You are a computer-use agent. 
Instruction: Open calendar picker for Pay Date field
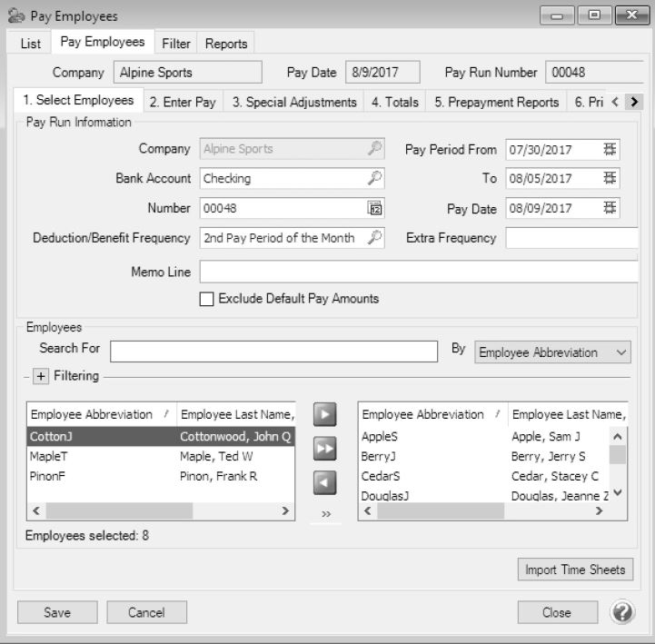(x=610, y=208)
